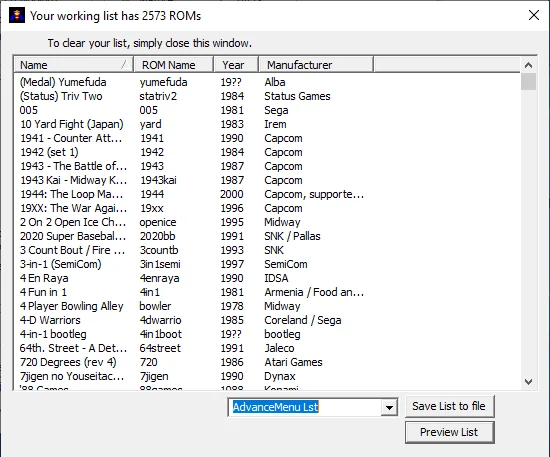Click the Coreland / Sega manufacturer cell
Viewport: 550px width, 457px height.
pyautogui.click(x=303, y=321)
